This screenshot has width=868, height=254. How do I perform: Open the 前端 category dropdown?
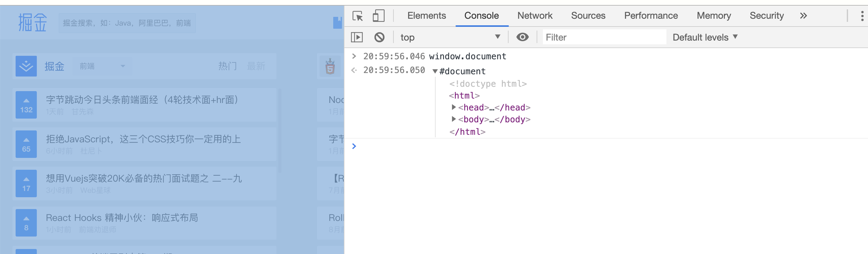pos(102,66)
